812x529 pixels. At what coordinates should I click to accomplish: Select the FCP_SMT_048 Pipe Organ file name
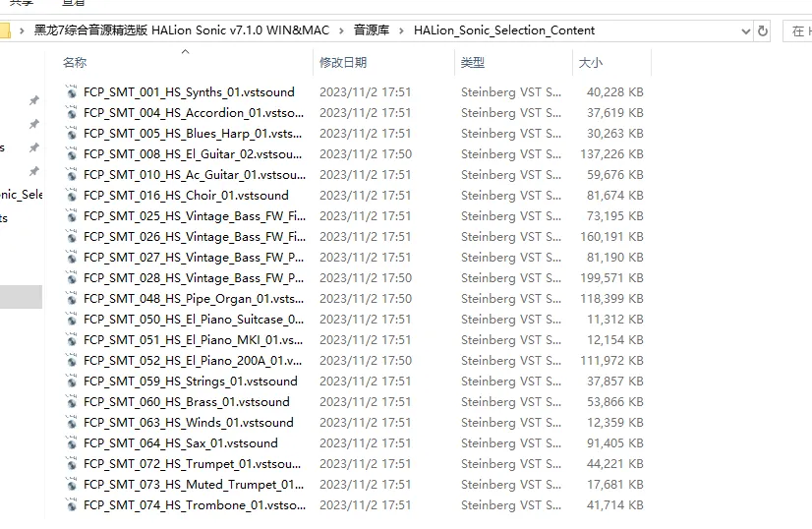(x=194, y=298)
